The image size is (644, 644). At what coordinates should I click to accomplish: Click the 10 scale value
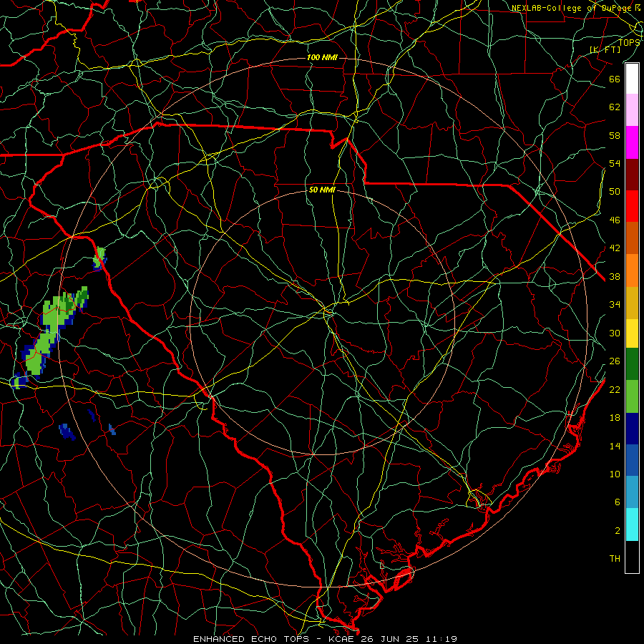click(x=615, y=474)
